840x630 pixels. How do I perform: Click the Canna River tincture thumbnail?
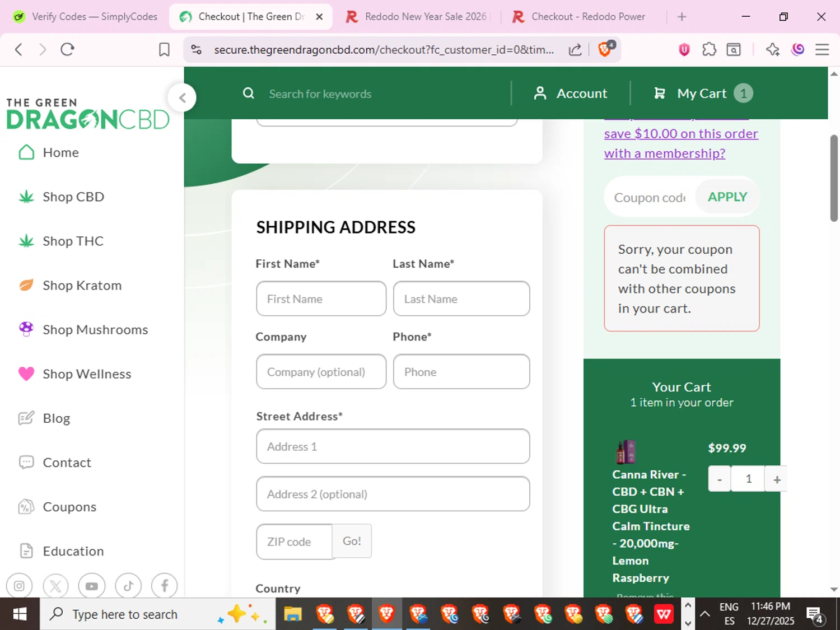point(626,452)
